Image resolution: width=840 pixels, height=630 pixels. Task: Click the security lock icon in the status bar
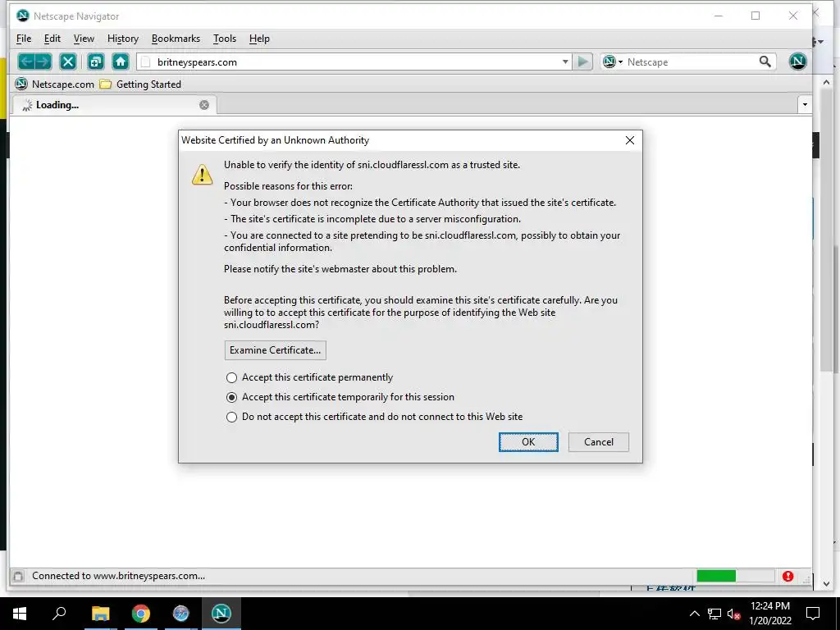(18, 577)
